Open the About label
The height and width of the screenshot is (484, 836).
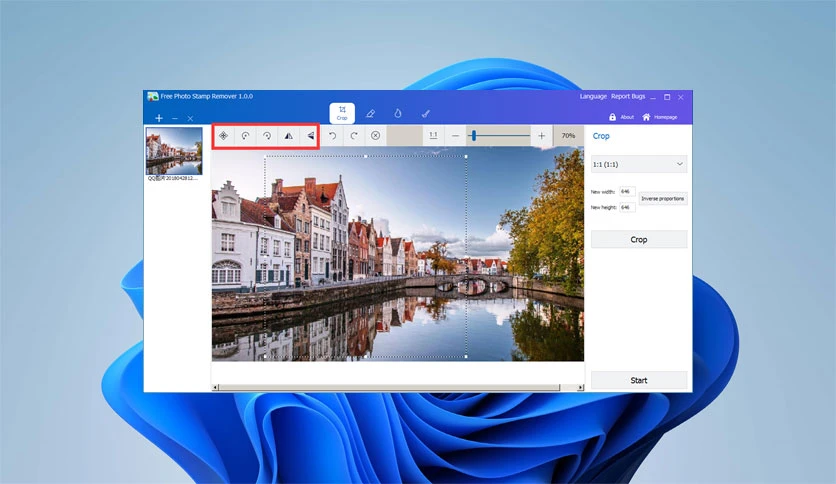(x=627, y=117)
